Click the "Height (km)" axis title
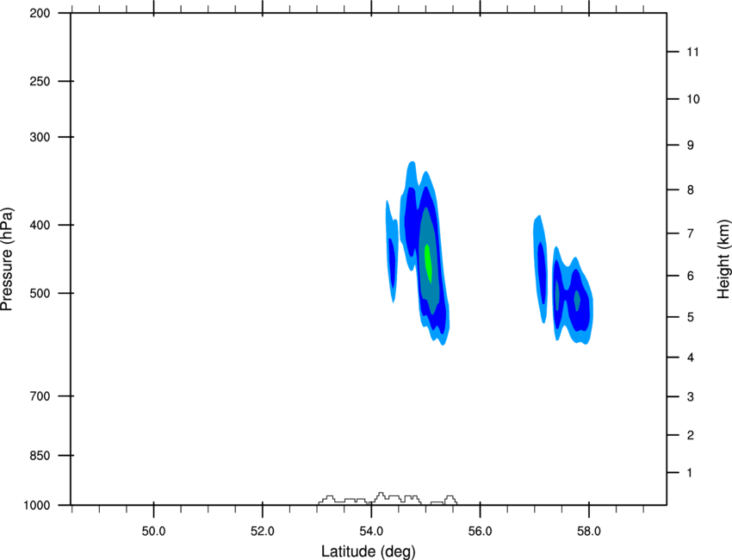 coord(723,259)
